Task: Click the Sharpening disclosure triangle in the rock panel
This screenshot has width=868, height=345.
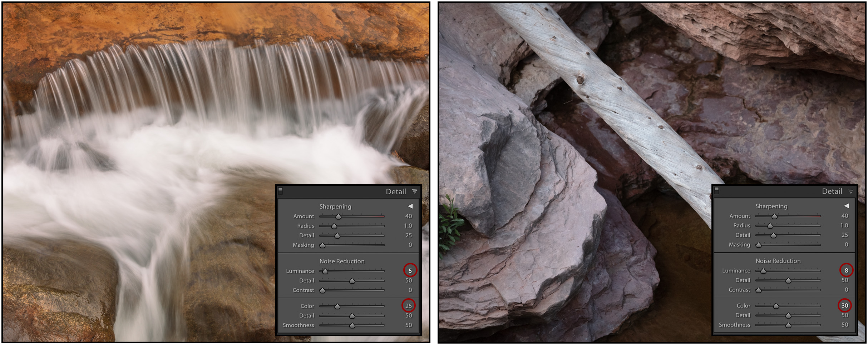Action: 847,206
